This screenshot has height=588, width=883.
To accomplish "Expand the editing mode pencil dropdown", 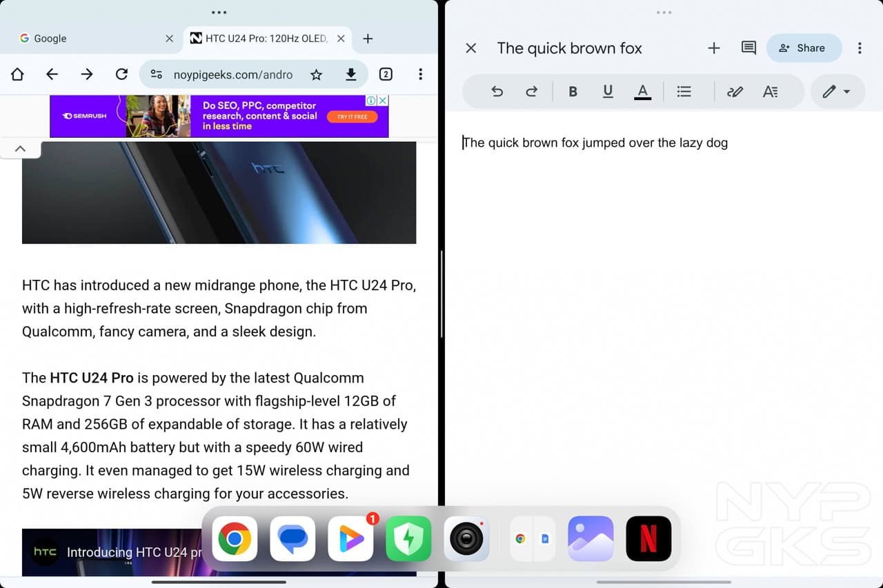I will pyautogui.click(x=837, y=92).
